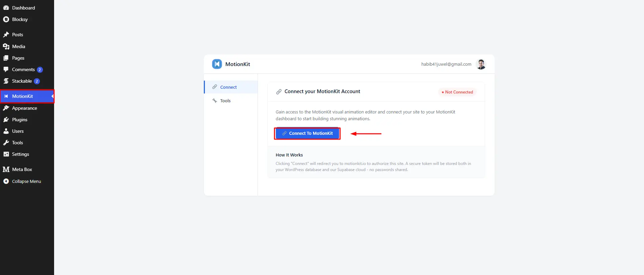The width and height of the screenshot is (644, 275).
Task: Click the Appearance paintbrush icon
Action: [6, 108]
